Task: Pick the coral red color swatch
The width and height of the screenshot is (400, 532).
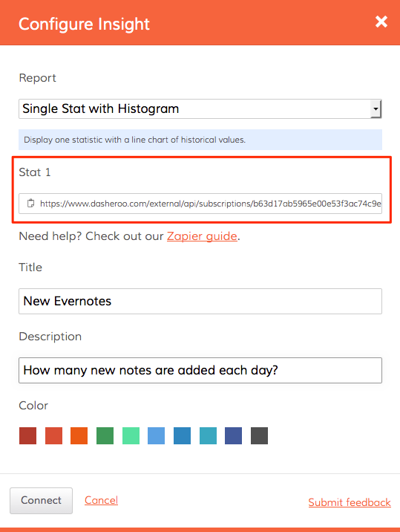Action: point(53,435)
